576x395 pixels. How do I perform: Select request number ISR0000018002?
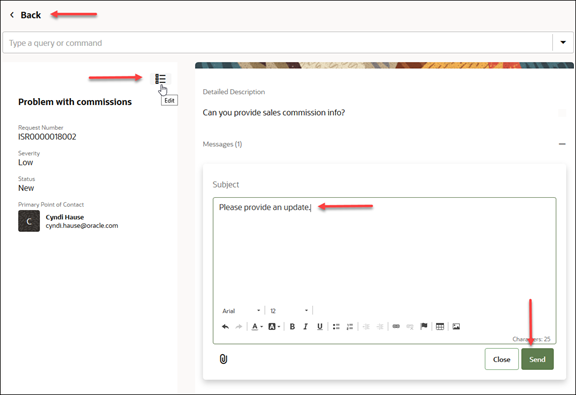click(47, 137)
